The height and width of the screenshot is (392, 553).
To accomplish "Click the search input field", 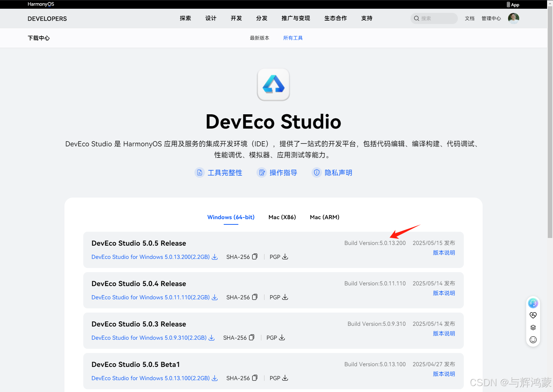I will (434, 18).
